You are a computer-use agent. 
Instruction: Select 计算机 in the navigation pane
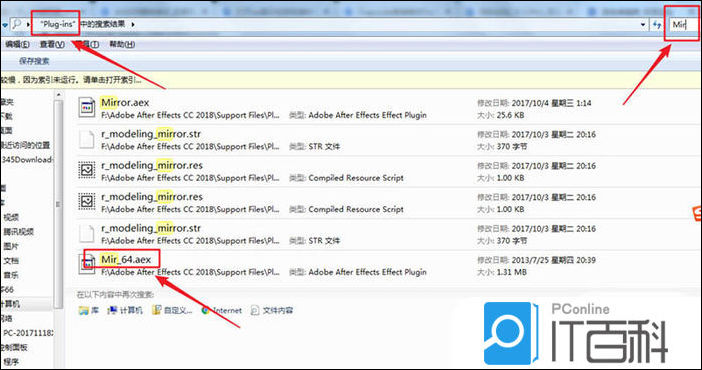[10, 304]
